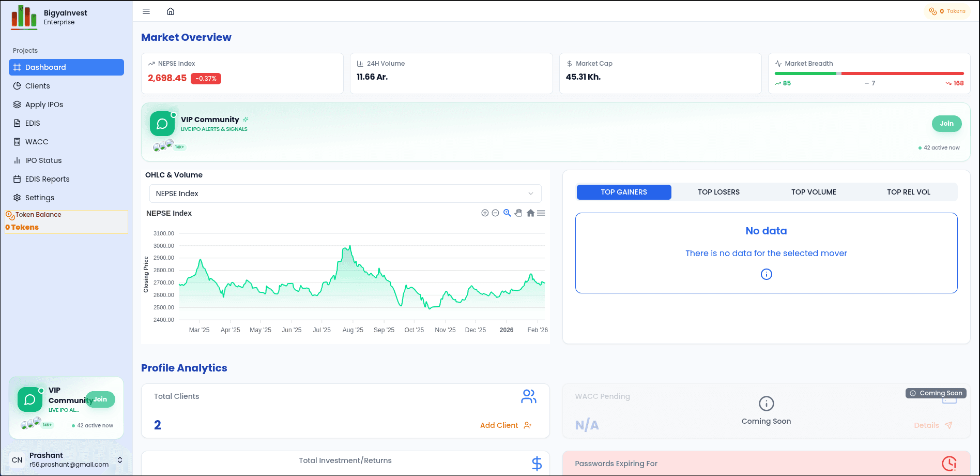Viewport: 980px width, 476px height.
Task: Open the chart hamburger menu icon
Action: [x=541, y=213]
